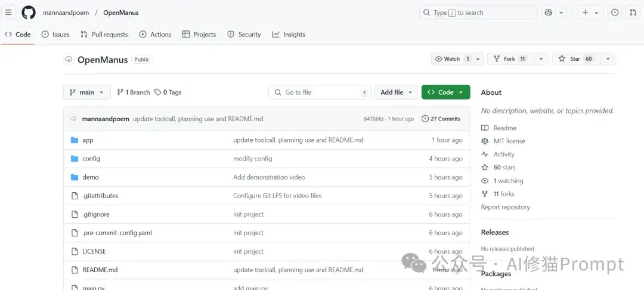Expand the Watch notifications dropdown arrow
Screen dimensions: 644x290
click(478, 58)
